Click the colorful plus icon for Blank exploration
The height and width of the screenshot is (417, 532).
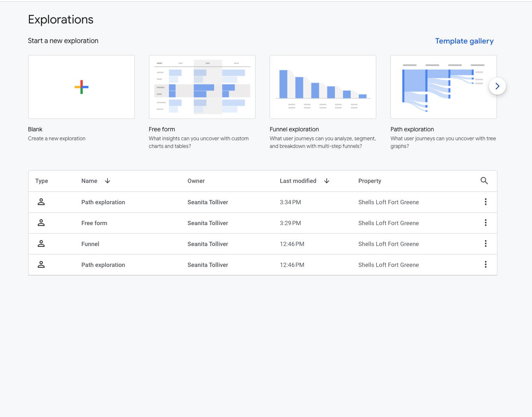coord(81,87)
